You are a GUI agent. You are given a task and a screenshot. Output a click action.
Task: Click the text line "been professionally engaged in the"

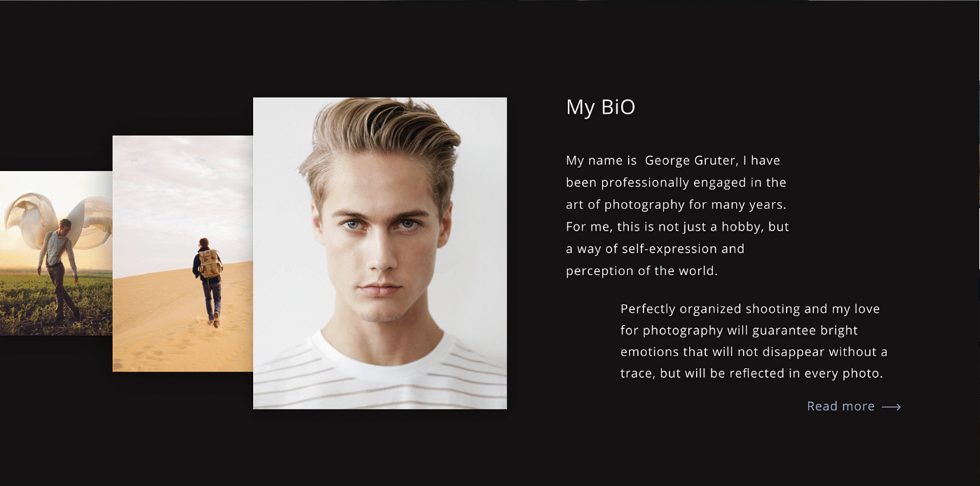point(676,182)
